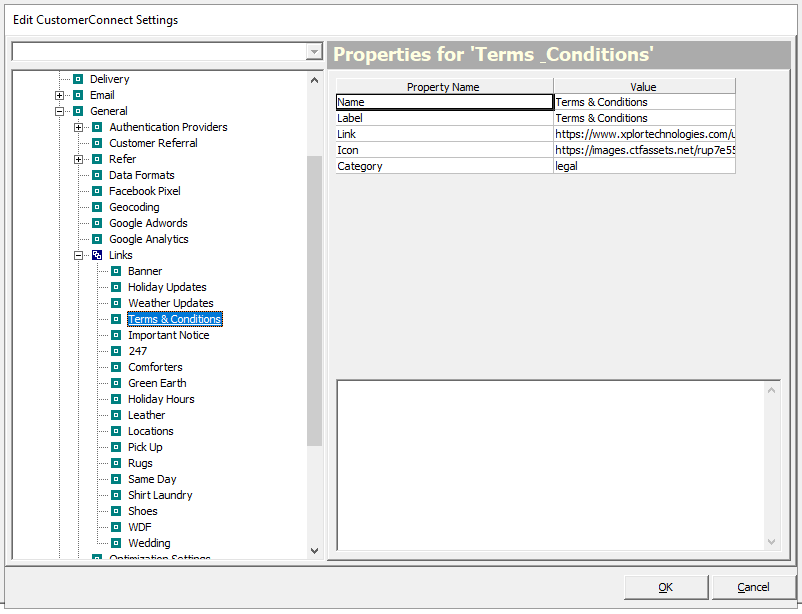The width and height of the screenshot is (802, 614).
Task: Click the Google Adwords node icon
Action: [x=97, y=223]
